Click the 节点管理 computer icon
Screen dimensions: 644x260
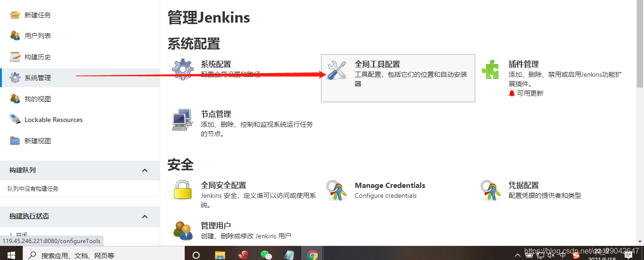[183, 120]
